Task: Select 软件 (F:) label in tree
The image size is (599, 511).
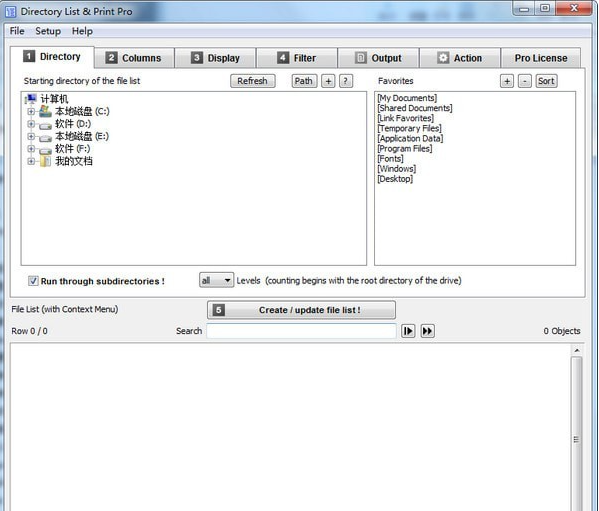Action: pyautogui.click(x=73, y=149)
